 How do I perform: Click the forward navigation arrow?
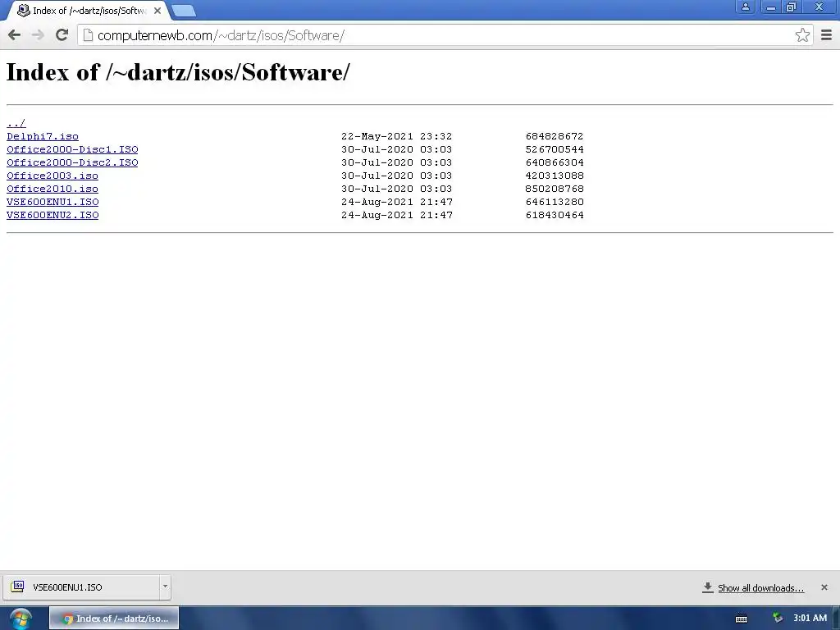38,35
